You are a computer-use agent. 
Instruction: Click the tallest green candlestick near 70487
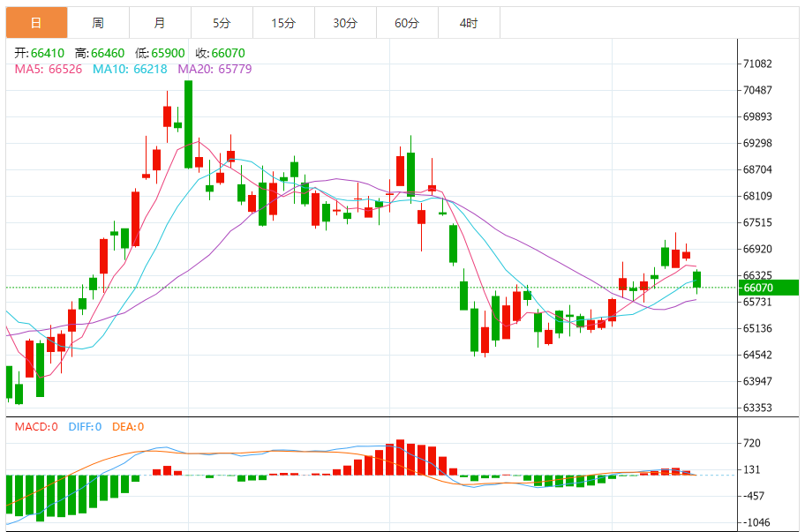[x=188, y=124]
